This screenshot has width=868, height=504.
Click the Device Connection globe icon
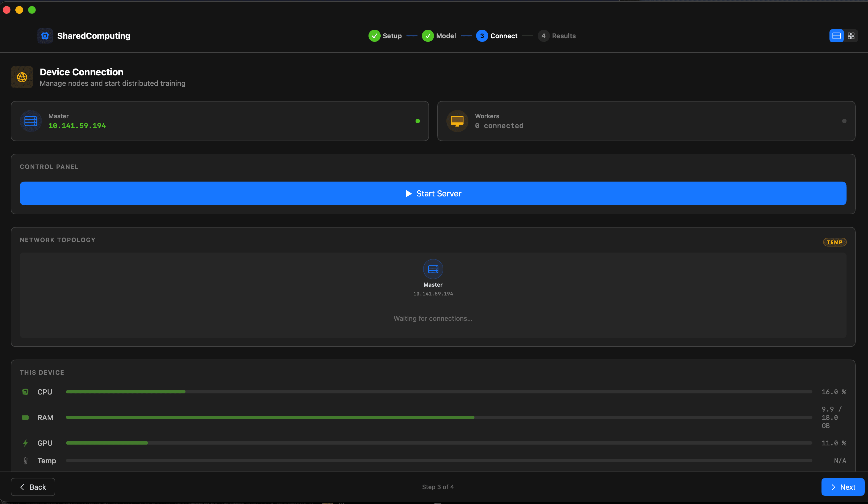[x=22, y=77]
